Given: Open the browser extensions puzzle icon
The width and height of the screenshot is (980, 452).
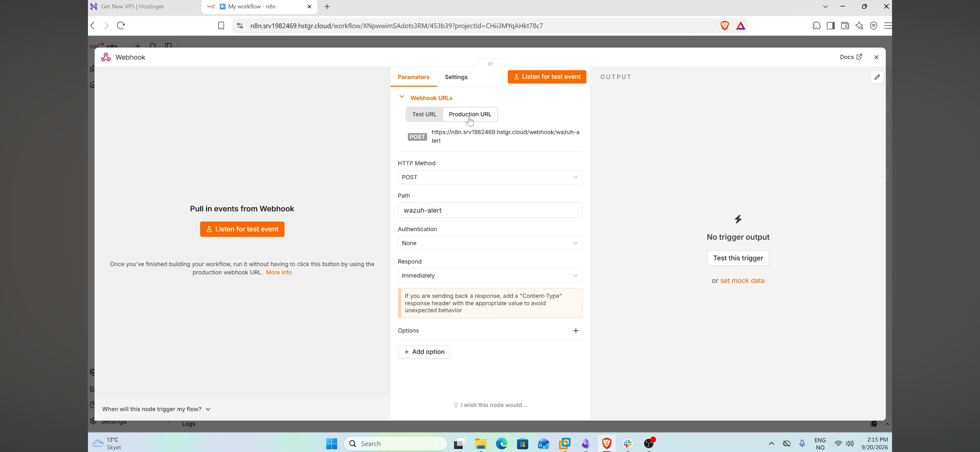Looking at the screenshot, I should click(816, 26).
